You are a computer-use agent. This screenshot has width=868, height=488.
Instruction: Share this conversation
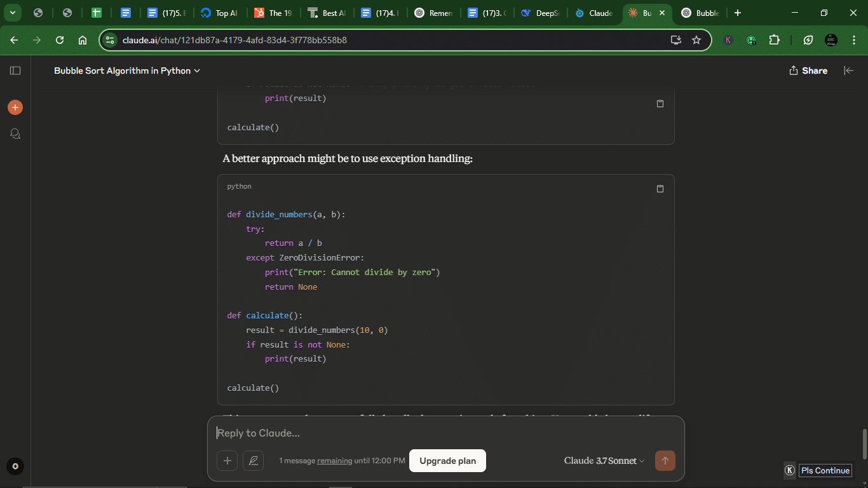click(x=808, y=71)
